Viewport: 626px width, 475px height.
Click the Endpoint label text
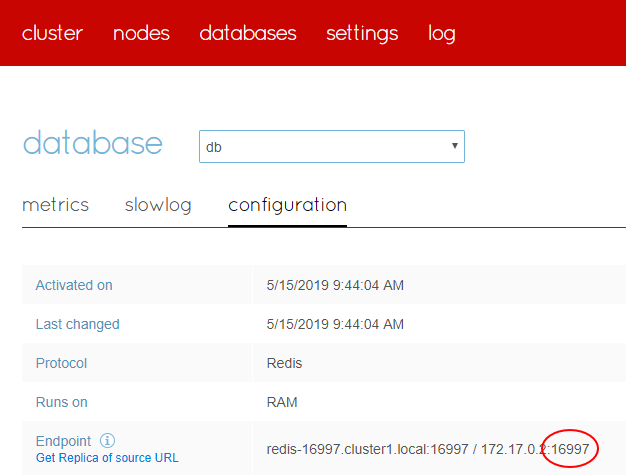pos(63,440)
